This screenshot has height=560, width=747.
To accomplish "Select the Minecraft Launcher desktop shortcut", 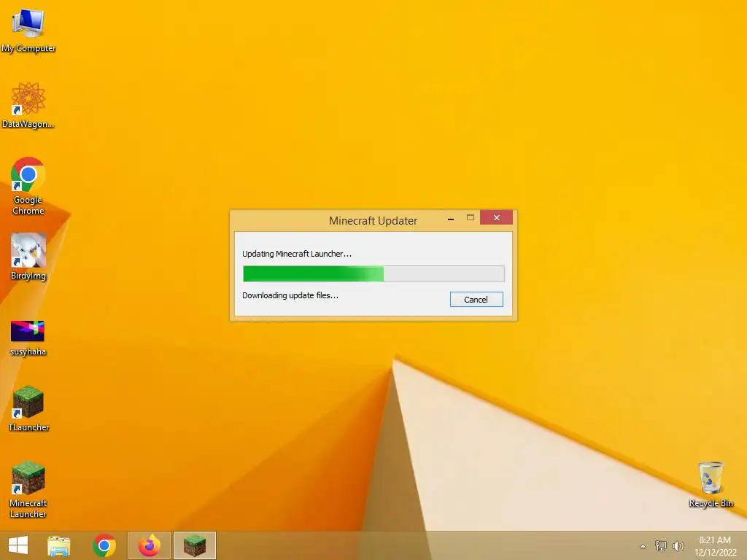I will 28,489.
